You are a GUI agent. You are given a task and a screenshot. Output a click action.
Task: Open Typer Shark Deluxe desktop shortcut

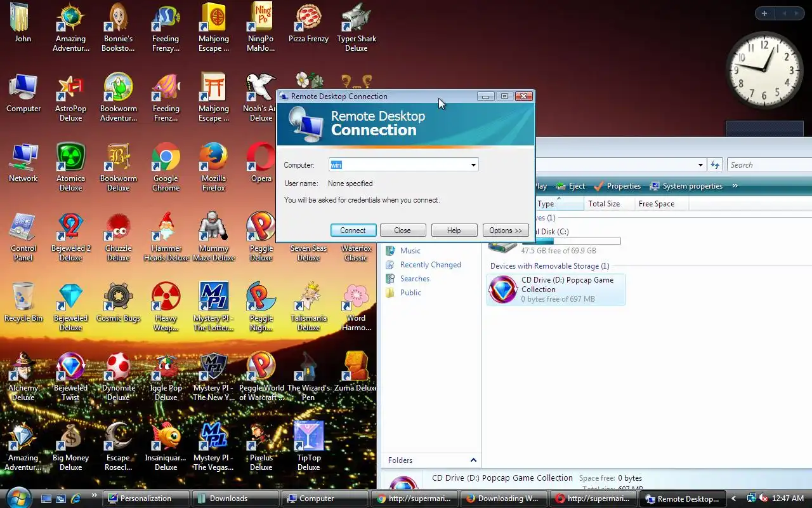click(356, 28)
